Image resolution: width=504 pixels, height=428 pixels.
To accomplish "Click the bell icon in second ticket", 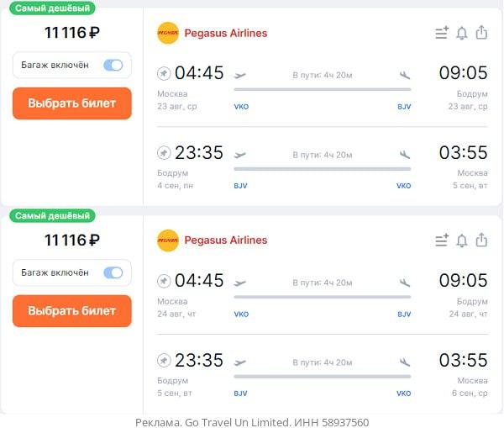I will coord(461,240).
